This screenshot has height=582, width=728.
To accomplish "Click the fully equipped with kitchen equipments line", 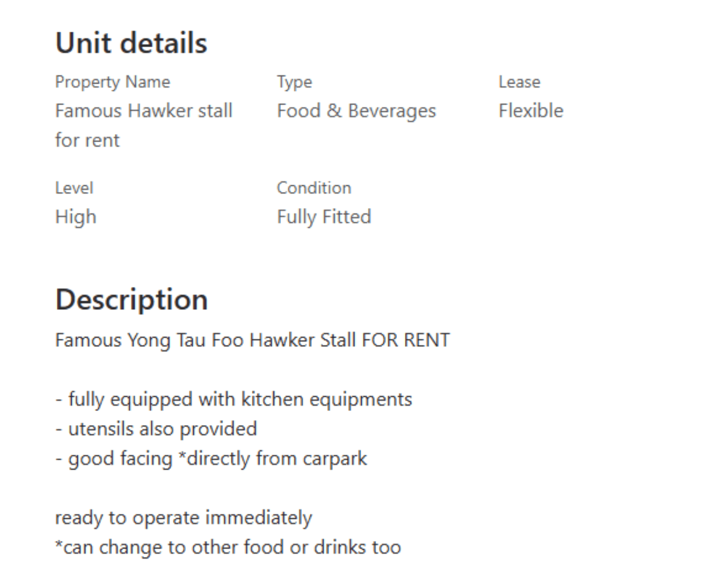I will tap(234, 399).
